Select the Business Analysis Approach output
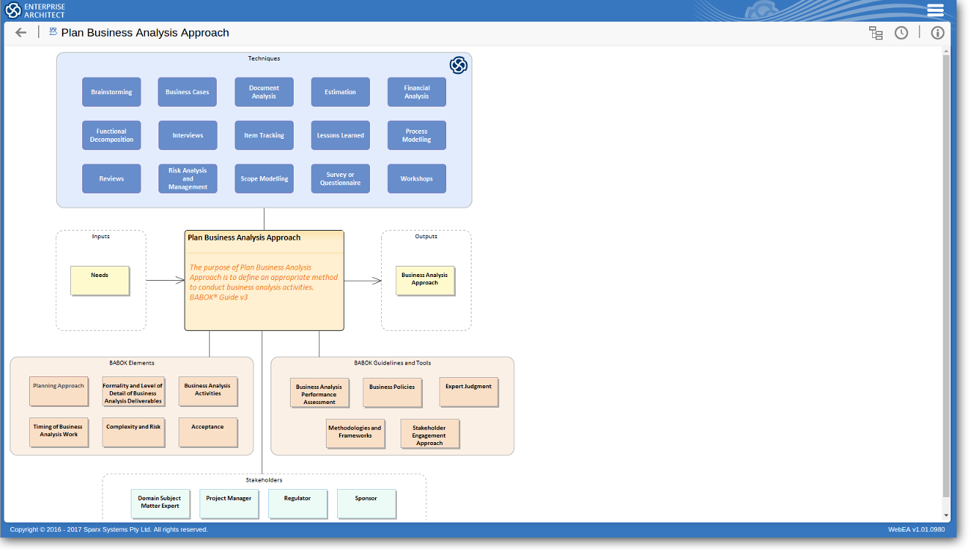 (x=424, y=280)
